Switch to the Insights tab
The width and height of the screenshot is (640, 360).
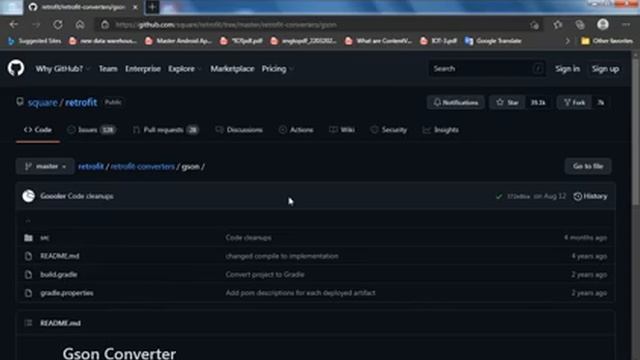(440, 130)
